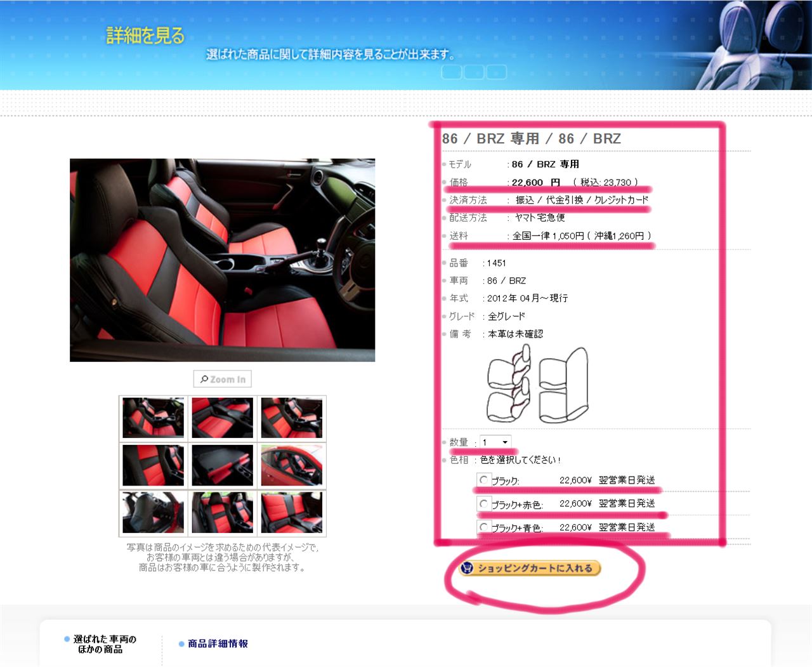This screenshot has height=667, width=812.
Task: Click the 品番 value 1451
Action: coord(496,263)
